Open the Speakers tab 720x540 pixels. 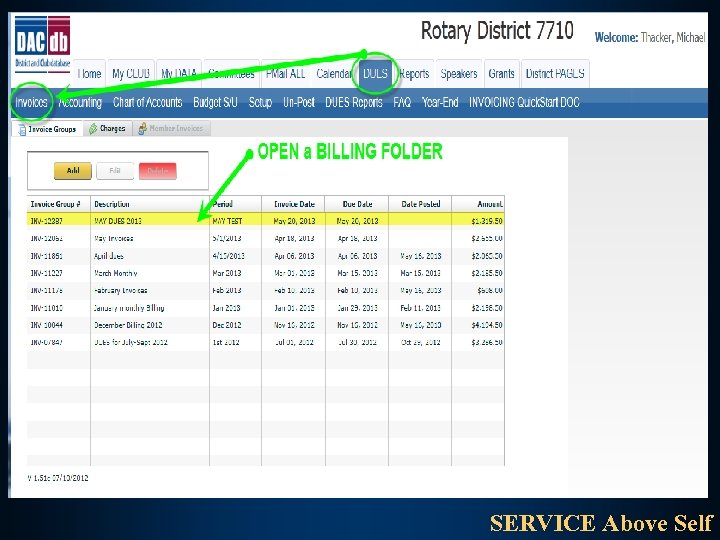pyautogui.click(x=459, y=74)
